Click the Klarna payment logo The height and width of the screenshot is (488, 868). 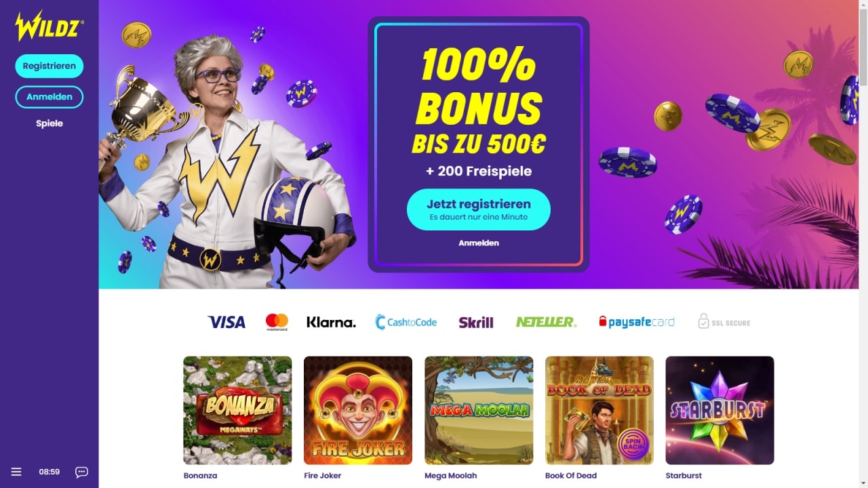(x=331, y=322)
